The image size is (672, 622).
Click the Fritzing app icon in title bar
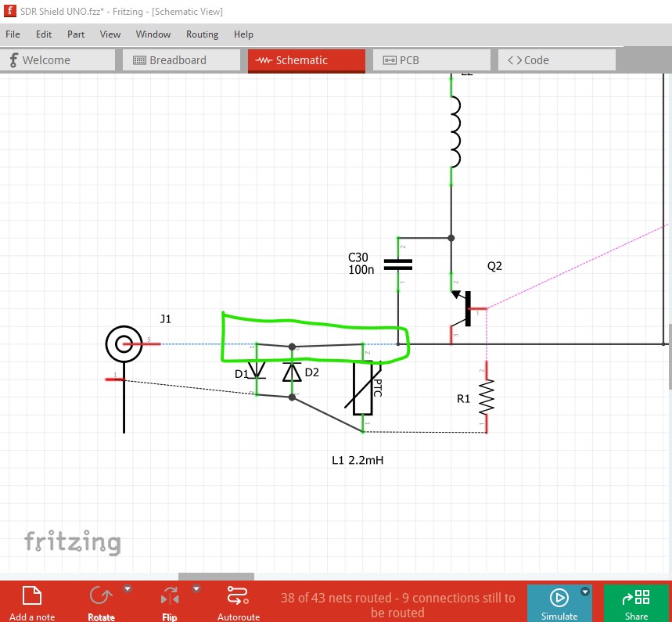[10, 11]
